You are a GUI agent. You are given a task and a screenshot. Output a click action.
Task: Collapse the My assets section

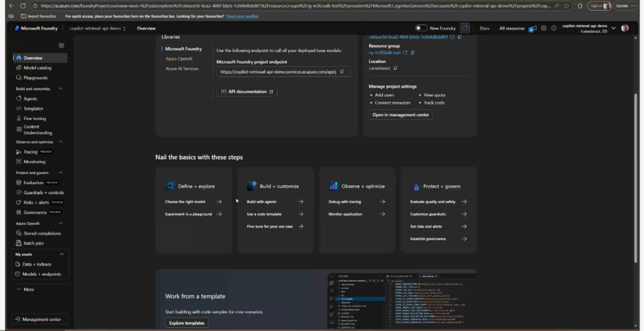click(x=62, y=254)
